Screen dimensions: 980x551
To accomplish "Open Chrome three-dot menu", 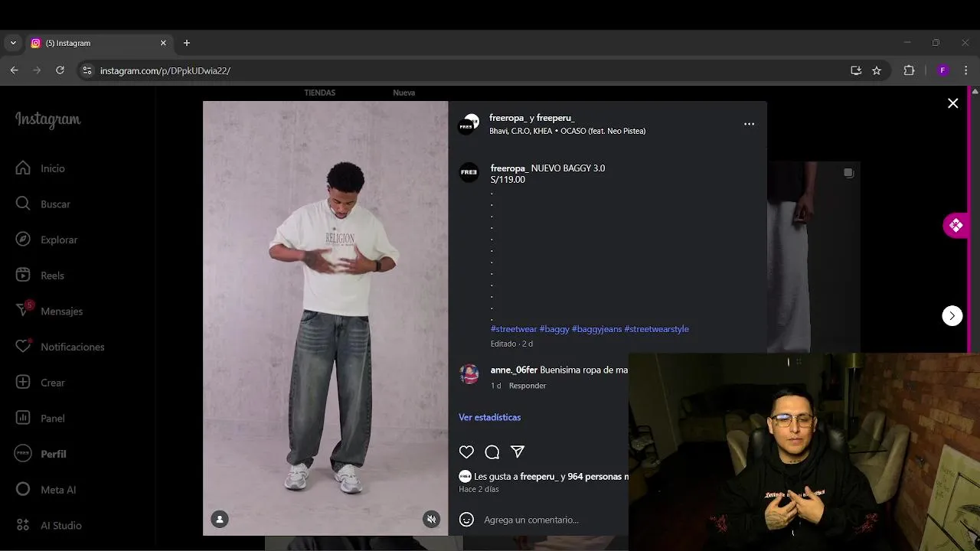I will coord(965,70).
